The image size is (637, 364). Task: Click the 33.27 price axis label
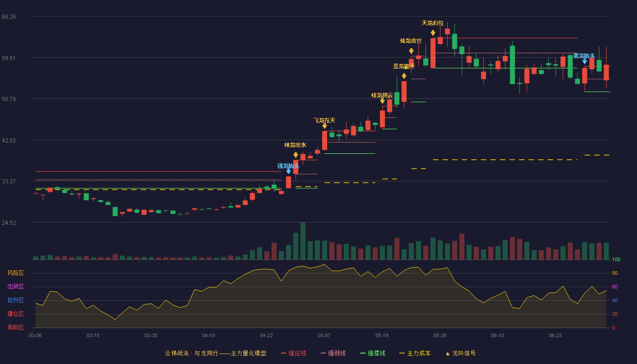(x=9, y=182)
